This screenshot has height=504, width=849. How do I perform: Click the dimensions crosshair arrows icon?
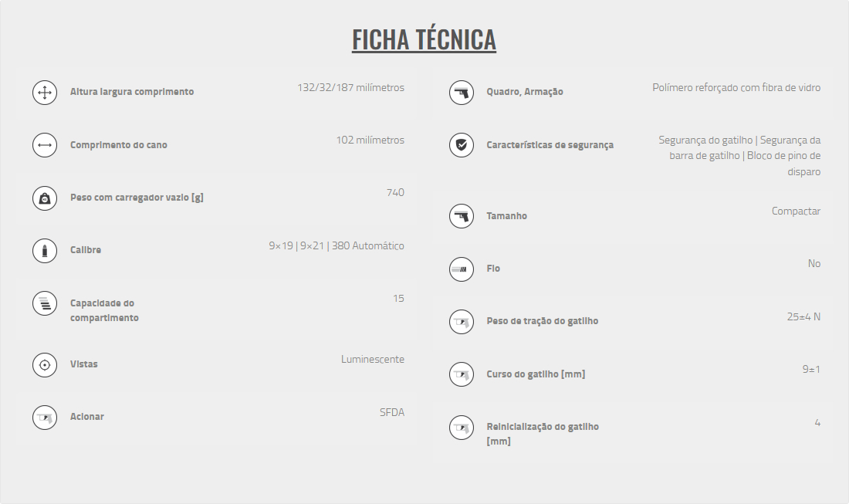tap(45, 93)
